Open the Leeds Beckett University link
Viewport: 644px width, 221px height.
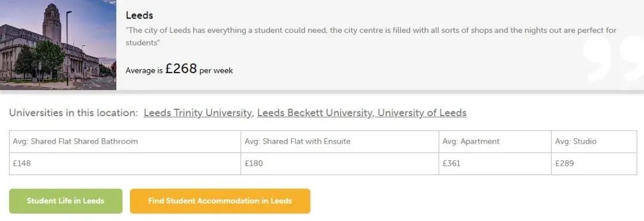[315, 113]
